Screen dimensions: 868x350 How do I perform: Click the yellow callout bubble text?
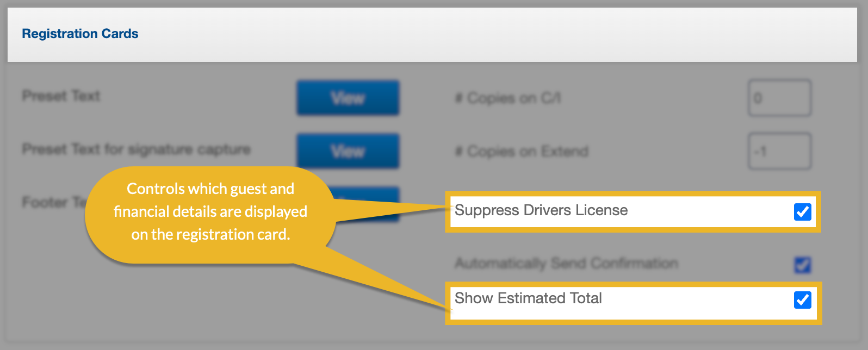[210, 211]
